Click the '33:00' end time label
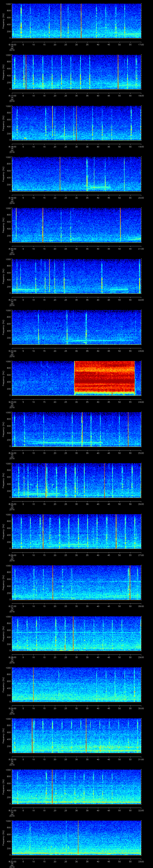153x868 pixels. (x=141, y=861)
